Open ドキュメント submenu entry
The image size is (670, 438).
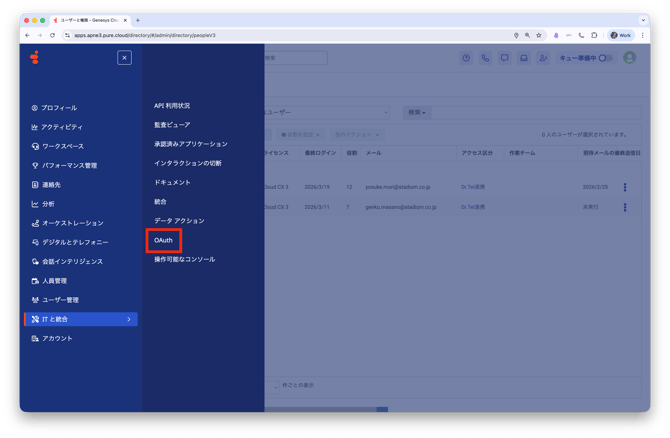pos(172,182)
